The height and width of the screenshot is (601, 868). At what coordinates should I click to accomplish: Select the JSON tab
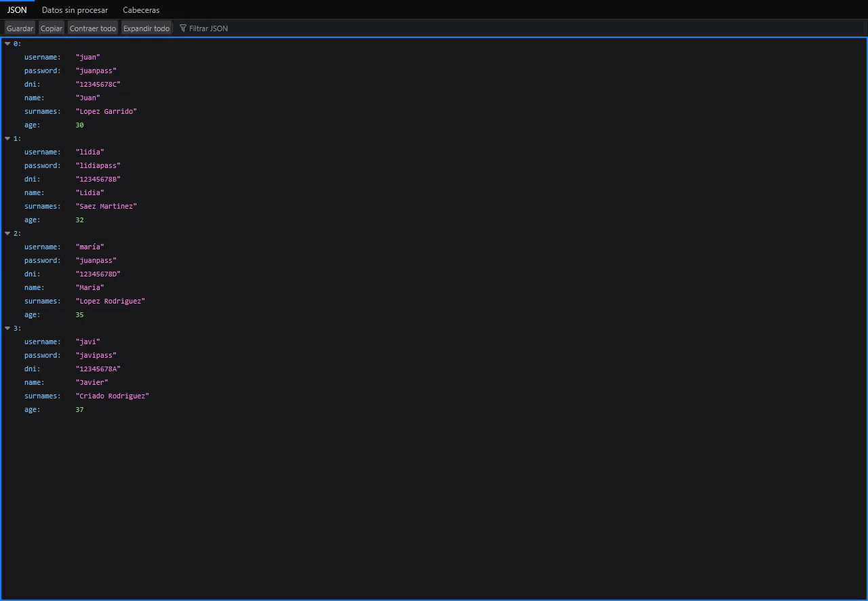pos(17,9)
